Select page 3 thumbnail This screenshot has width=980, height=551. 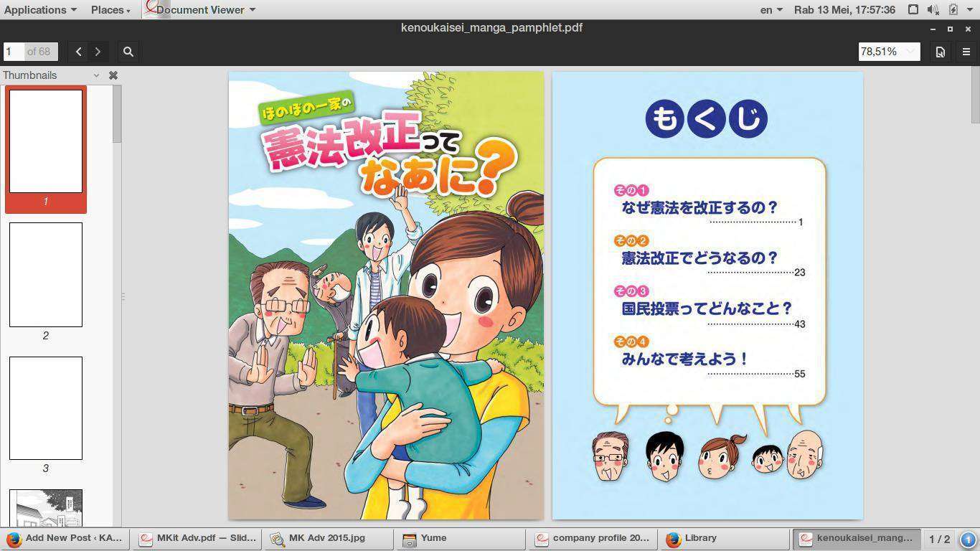46,408
